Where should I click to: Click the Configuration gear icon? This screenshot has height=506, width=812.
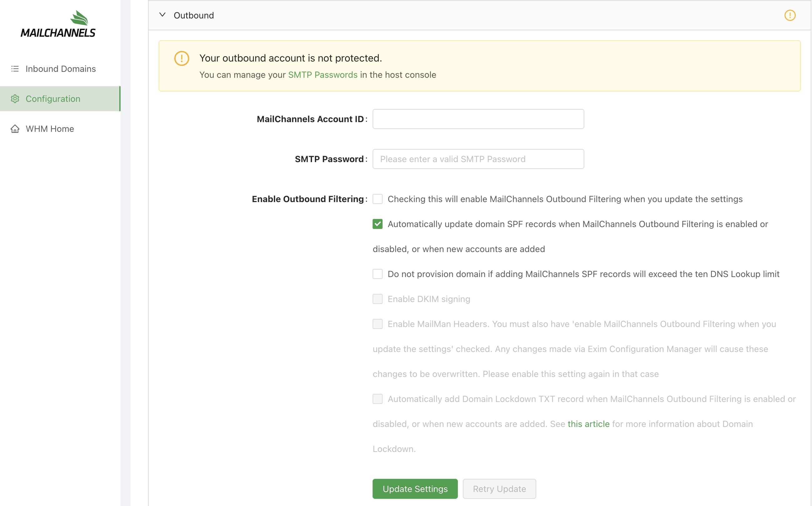pyautogui.click(x=15, y=99)
